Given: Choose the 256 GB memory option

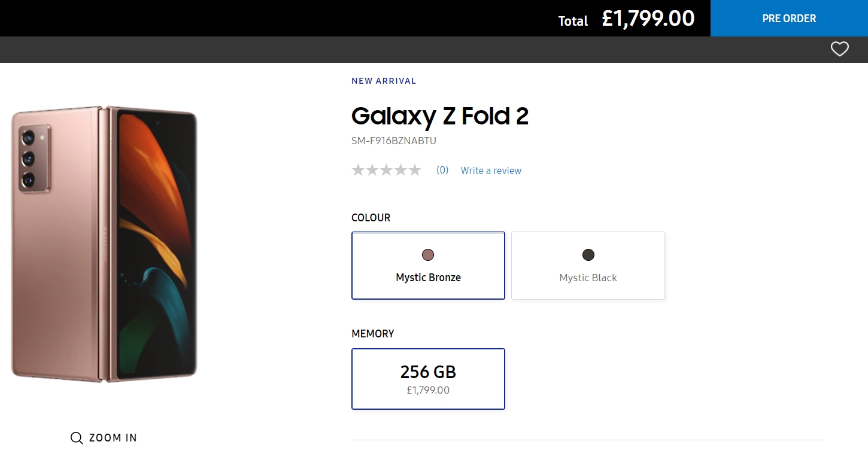Looking at the screenshot, I should (428, 379).
